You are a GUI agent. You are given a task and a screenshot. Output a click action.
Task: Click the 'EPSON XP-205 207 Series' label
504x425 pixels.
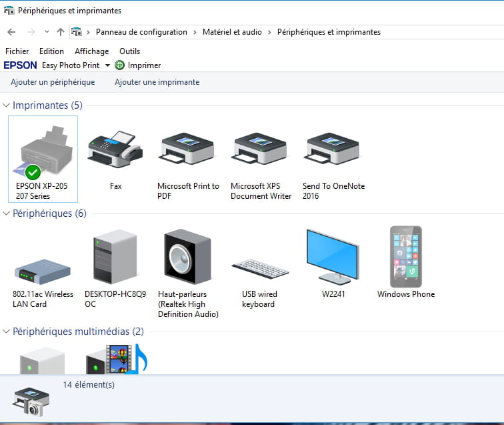pos(42,191)
